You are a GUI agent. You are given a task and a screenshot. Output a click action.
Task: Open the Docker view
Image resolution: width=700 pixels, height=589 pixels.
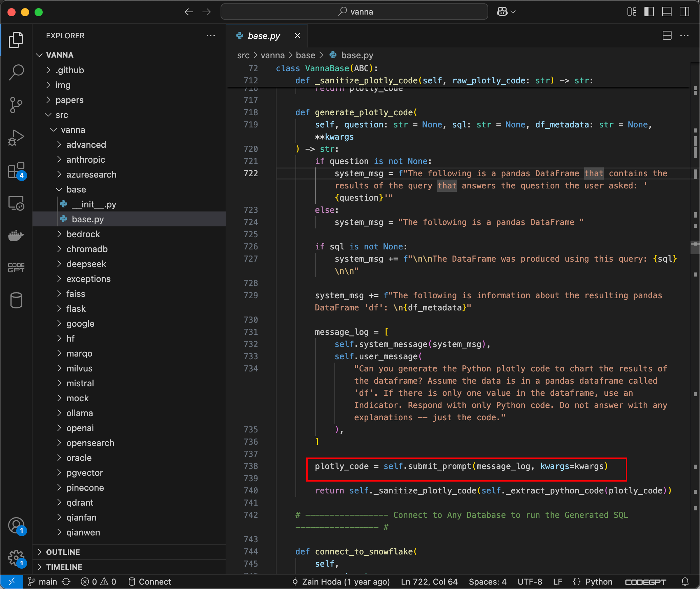tap(16, 235)
